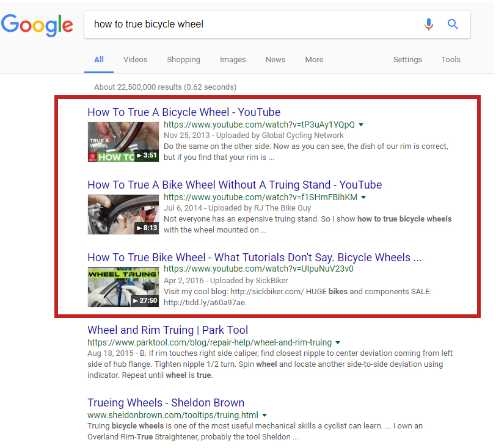
Task: Click the www.sheldonbrown.com/tooltips/truing.html URL
Action: click(173, 415)
